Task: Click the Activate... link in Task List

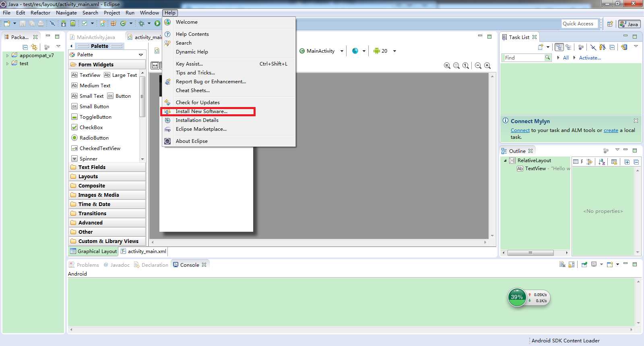Action: (x=590, y=58)
